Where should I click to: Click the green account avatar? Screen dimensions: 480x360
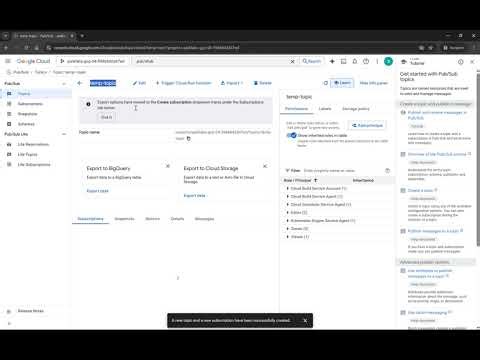(x=388, y=61)
